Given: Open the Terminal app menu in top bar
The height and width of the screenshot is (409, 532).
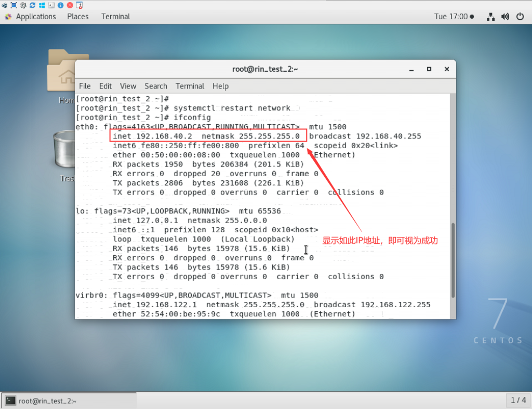Looking at the screenshot, I should (115, 17).
